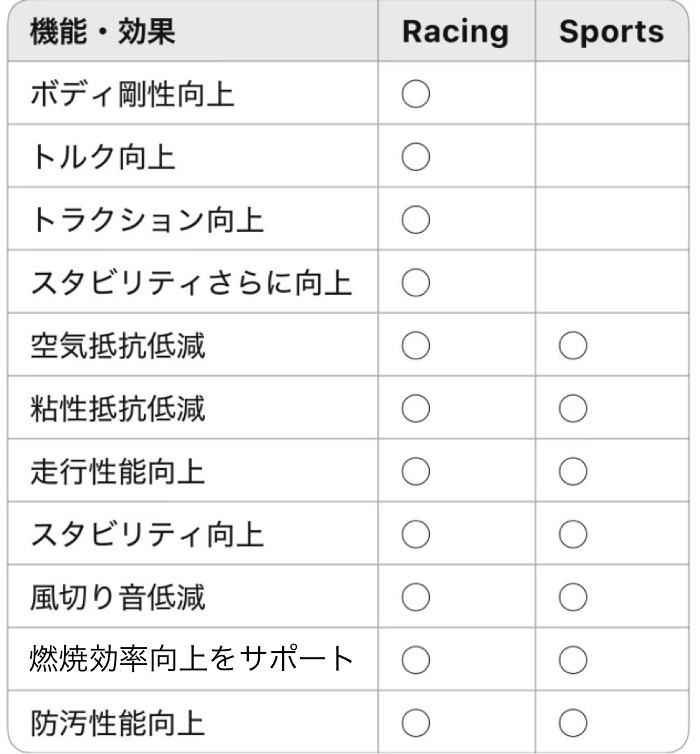Click the Racing circle for ボディ剛性向上
The image size is (700, 754).
(415, 94)
